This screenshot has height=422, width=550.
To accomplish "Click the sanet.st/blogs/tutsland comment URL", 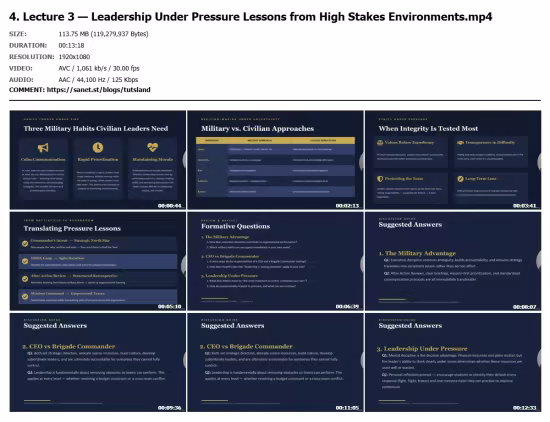I will (99, 90).
